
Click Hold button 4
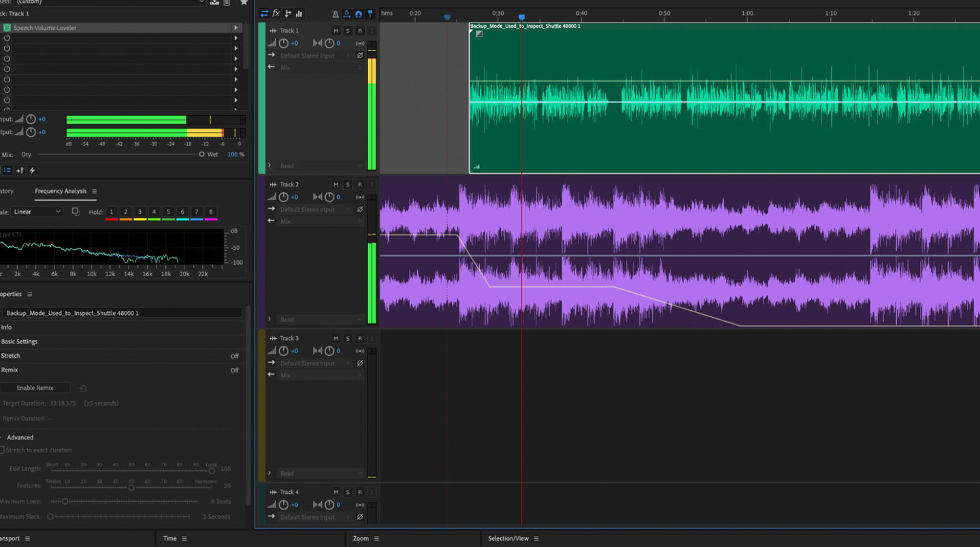tap(154, 212)
